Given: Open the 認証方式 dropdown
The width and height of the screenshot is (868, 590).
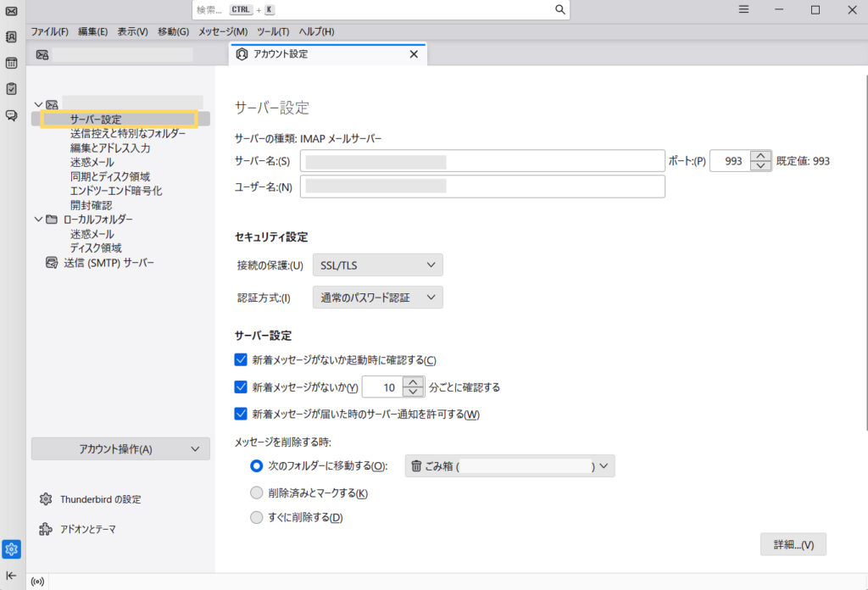Looking at the screenshot, I should pyautogui.click(x=377, y=298).
